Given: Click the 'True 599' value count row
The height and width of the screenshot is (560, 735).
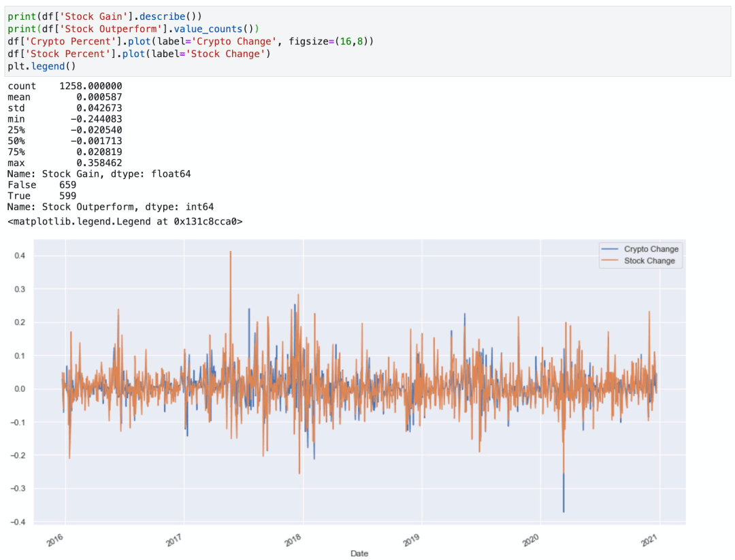Looking at the screenshot, I should pos(42,196).
